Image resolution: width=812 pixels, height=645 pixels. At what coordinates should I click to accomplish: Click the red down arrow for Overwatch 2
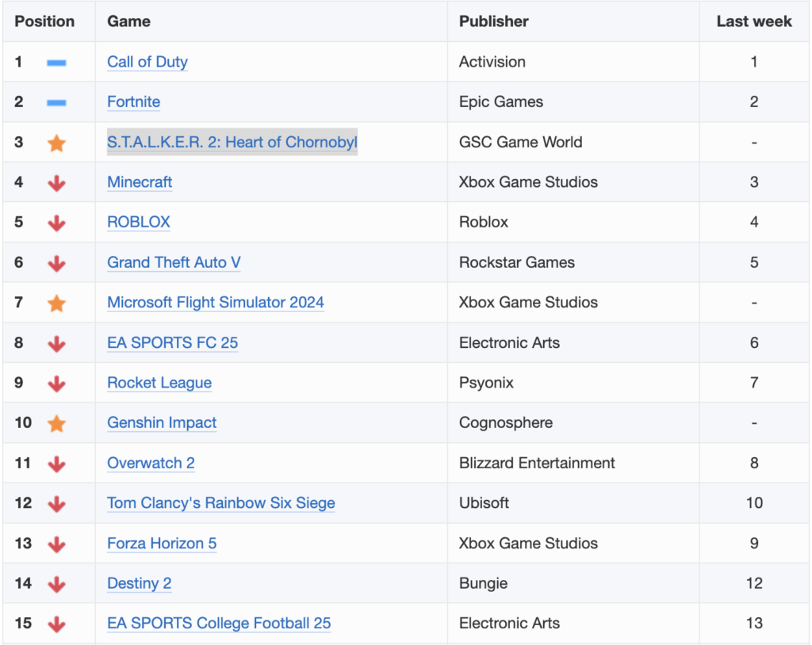click(56, 464)
